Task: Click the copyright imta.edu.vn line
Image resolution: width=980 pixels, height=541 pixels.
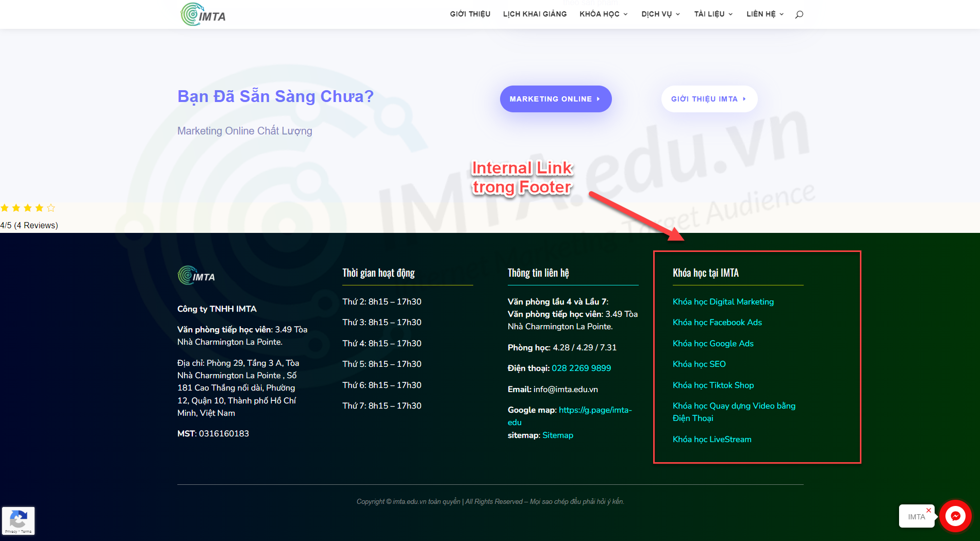Action: (x=490, y=502)
